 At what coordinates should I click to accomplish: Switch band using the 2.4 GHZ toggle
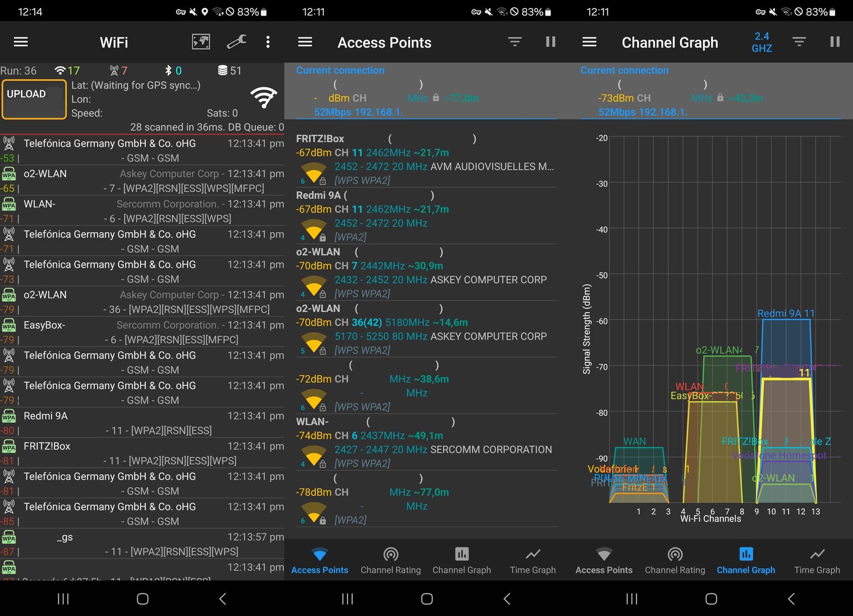(761, 42)
